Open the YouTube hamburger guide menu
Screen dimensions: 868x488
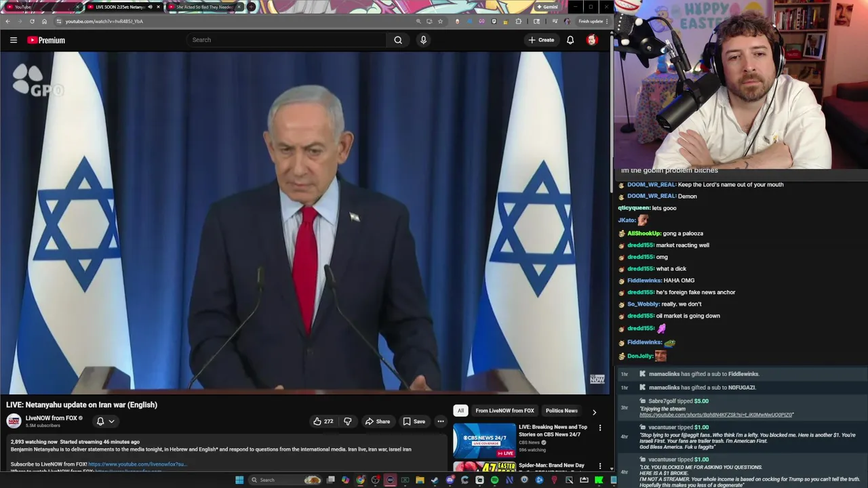[14, 40]
